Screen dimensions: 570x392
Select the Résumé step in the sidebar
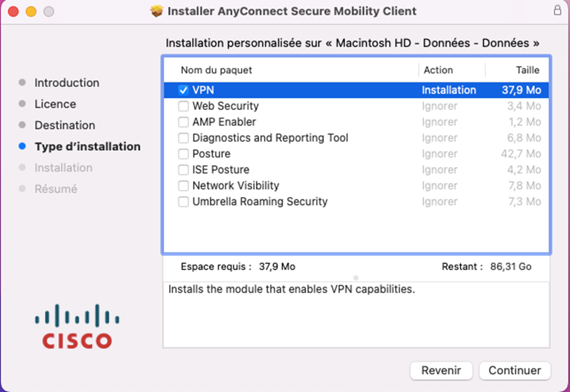click(56, 189)
